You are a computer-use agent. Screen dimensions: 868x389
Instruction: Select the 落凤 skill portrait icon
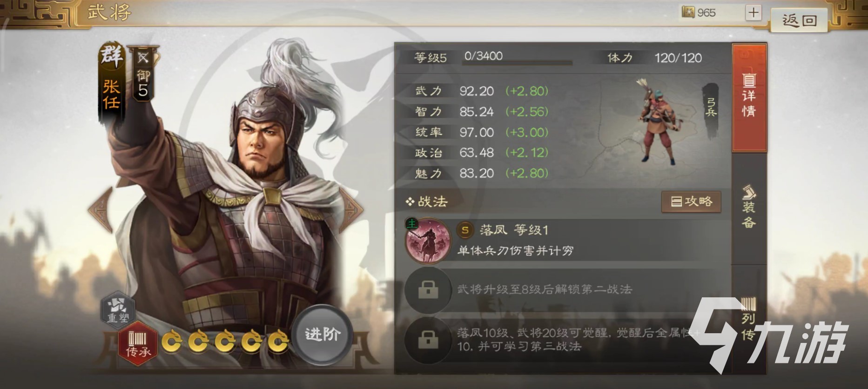428,241
